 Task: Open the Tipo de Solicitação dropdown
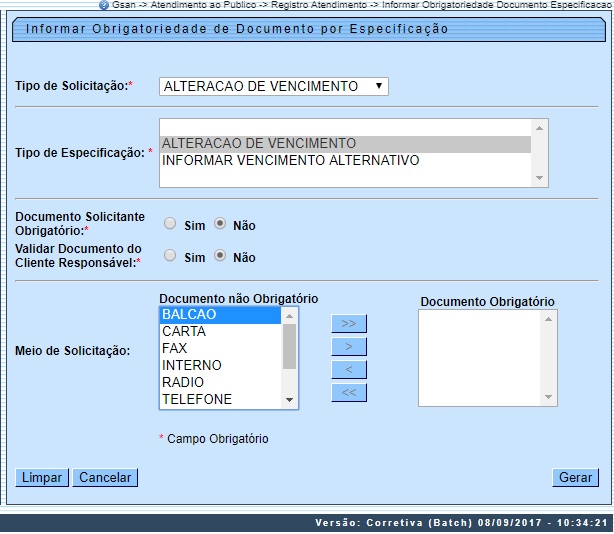point(273,86)
